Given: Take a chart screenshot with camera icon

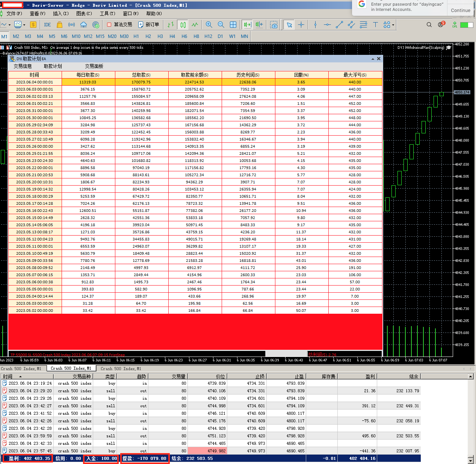Looking at the screenshot, I should click(274, 25).
